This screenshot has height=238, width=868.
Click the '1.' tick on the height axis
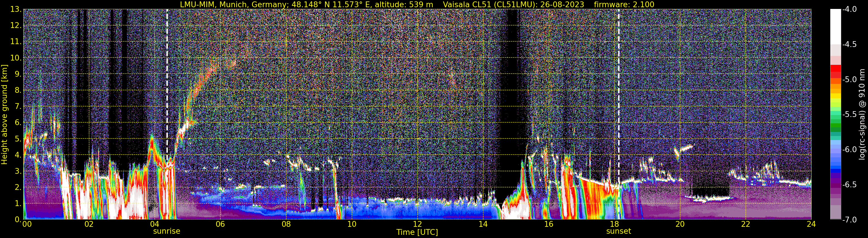[18, 204]
